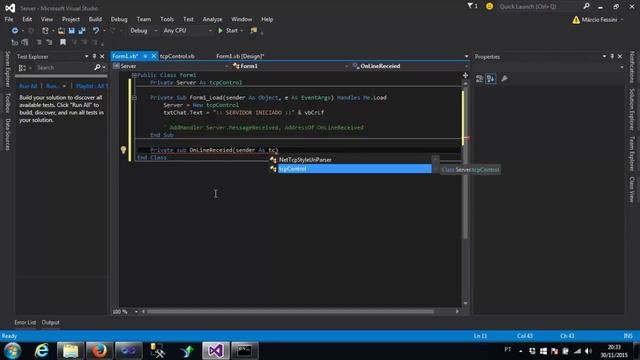Open the Analyze menu
This screenshot has height=360, width=640.
[x=212, y=19]
